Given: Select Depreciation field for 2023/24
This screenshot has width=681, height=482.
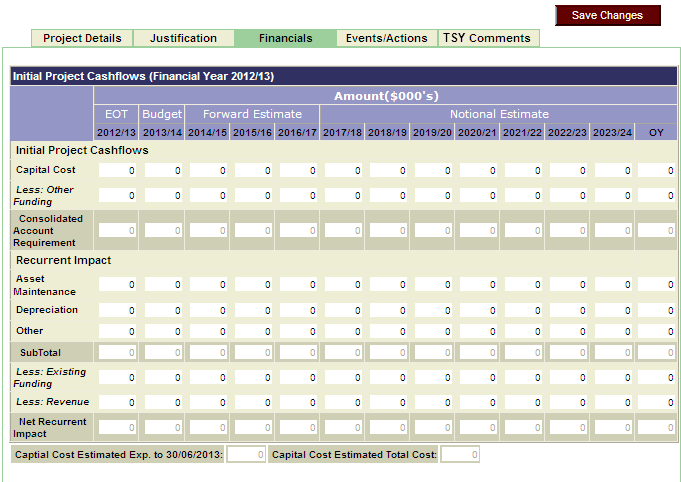Looking at the screenshot, I should pyautogui.click(x=612, y=311).
